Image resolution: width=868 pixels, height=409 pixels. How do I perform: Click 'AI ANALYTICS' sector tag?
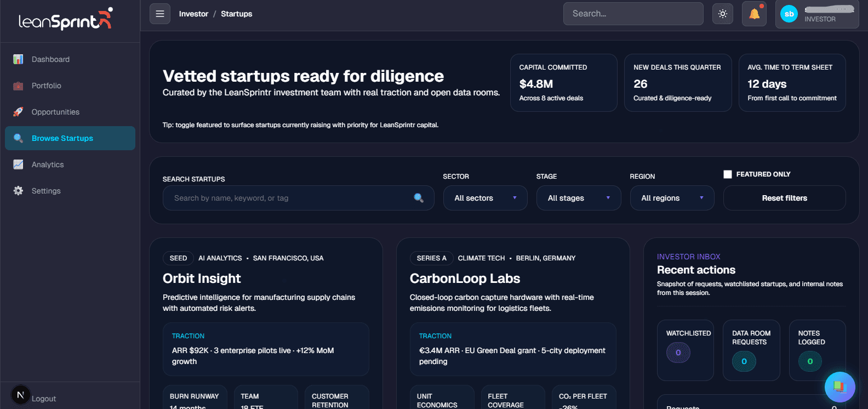coord(220,258)
